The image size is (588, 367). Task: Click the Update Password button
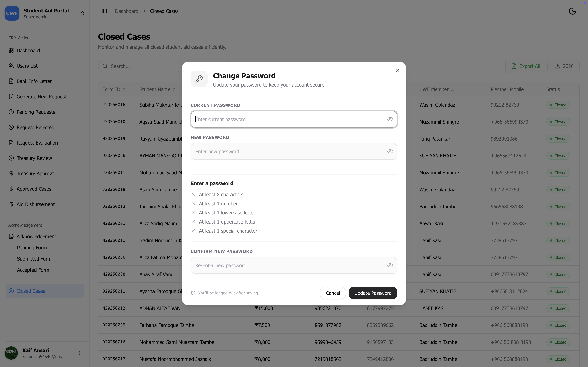373,293
